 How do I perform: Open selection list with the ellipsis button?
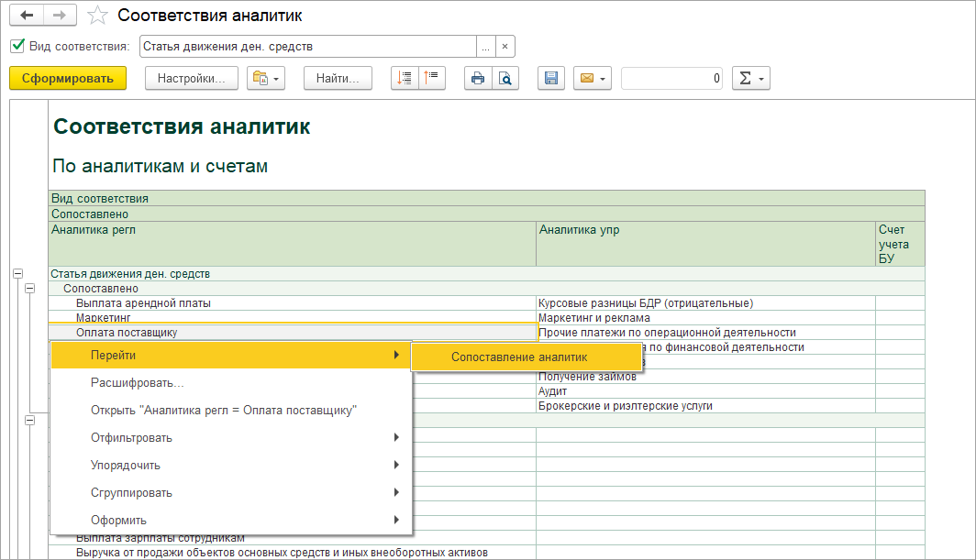(x=485, y=47)
